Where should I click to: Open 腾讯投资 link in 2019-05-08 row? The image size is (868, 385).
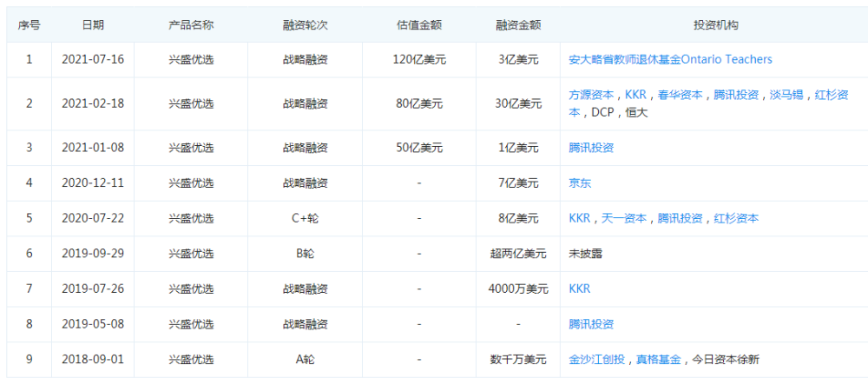coord(591,325)
